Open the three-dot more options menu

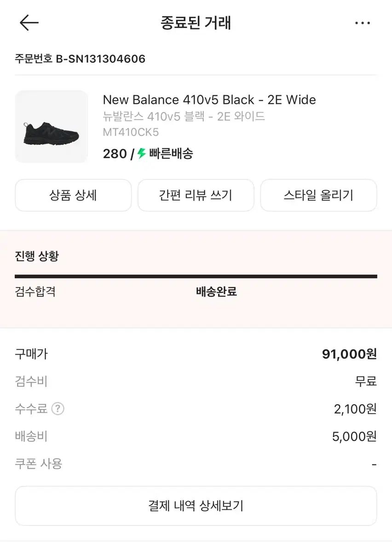point(363,23)
